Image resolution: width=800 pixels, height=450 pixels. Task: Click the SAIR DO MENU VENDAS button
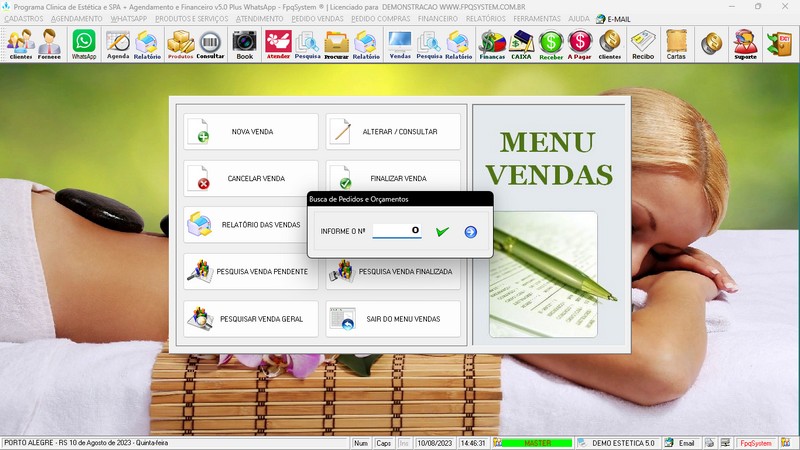(x=393, y=319)
